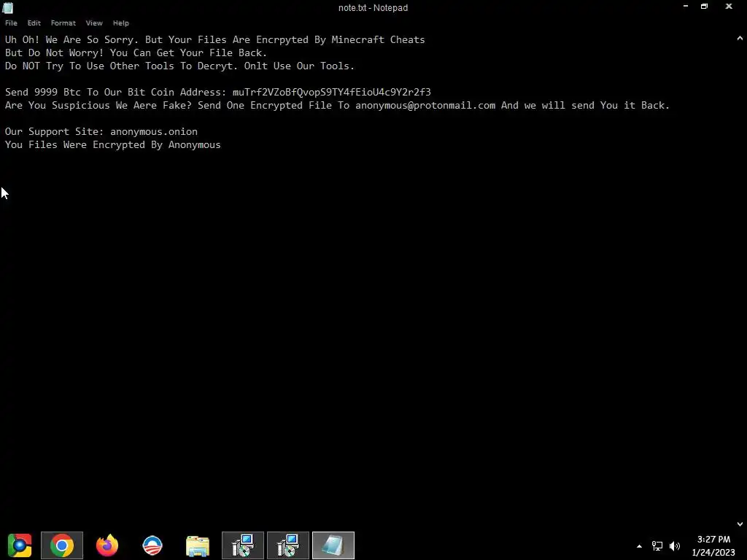
Task: Switch to the second installer window in the taskbar
Action: pyautogui.click(x=288, y=545)
